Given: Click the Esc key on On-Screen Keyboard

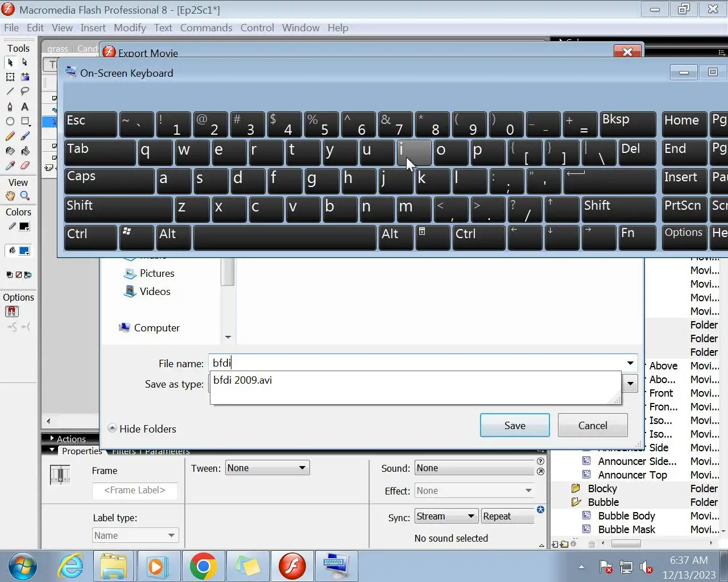Looking at the screenshot, I should [90, 124].
